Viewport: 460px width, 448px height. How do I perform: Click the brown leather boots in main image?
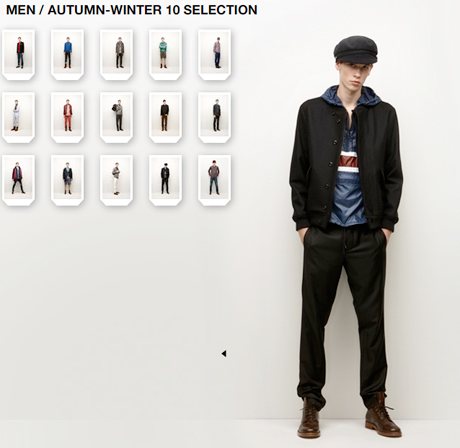pyautogui.click(x=349, y=417)
